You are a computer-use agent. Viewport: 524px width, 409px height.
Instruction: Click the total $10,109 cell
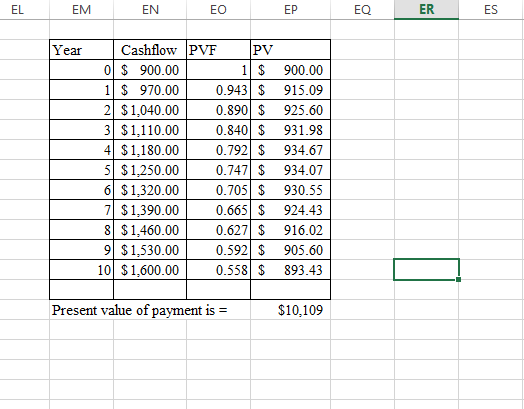(290, 310)
